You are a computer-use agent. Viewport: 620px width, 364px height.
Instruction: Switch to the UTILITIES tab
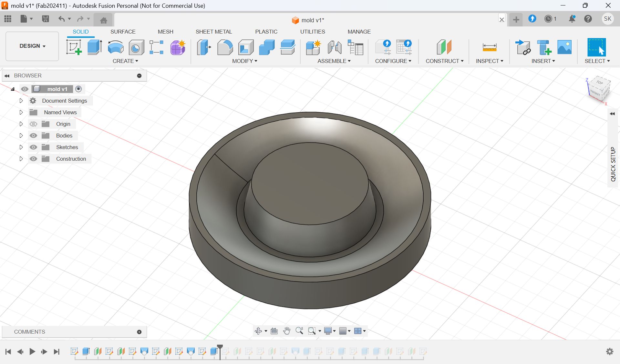point(313,32)
